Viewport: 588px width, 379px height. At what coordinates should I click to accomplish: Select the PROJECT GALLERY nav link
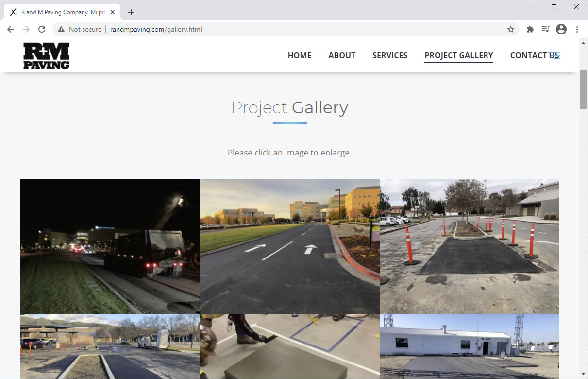459,55
